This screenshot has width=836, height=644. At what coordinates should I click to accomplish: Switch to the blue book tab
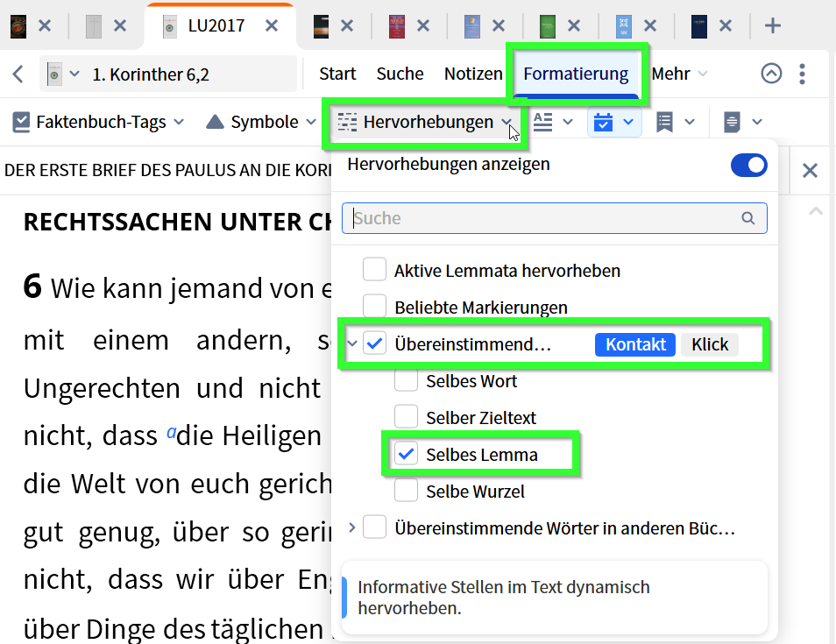(x=471, y=26)
